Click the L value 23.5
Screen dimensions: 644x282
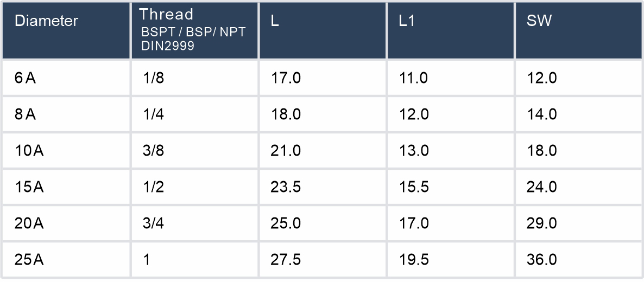pos(286,187)
